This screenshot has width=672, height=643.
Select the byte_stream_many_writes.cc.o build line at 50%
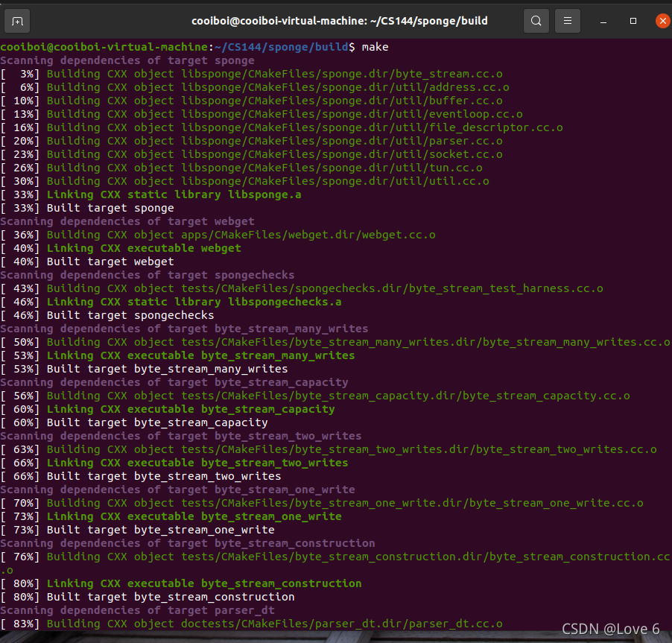tap(335, 342)
